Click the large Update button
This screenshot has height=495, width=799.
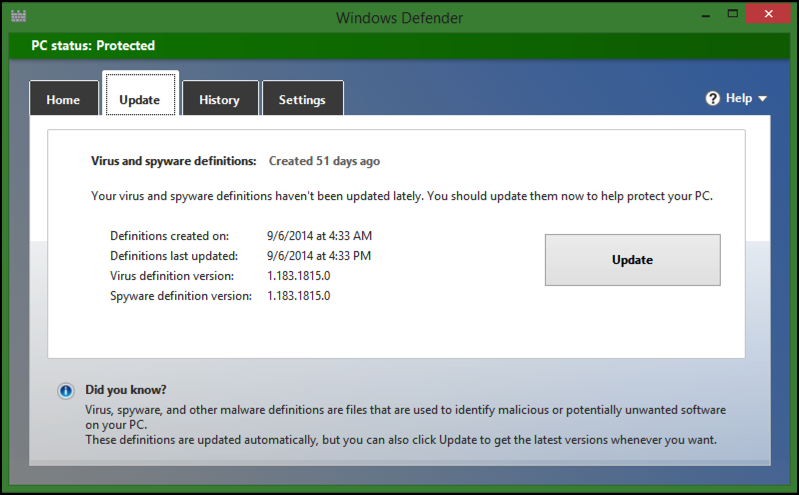pyautogui.click(x=632, y=260)
